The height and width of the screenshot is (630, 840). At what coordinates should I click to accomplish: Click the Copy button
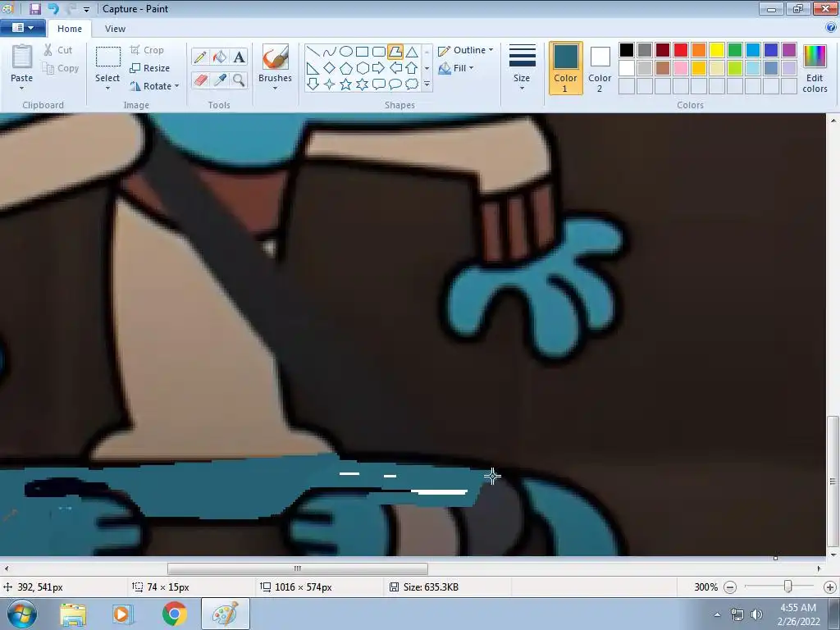tap(61, 69)
